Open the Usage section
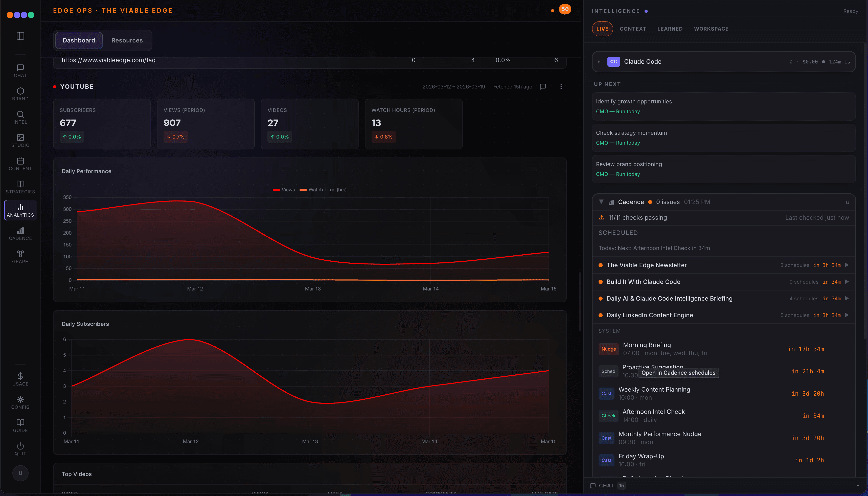The image size is (868, 496). (x=20, y=378)
